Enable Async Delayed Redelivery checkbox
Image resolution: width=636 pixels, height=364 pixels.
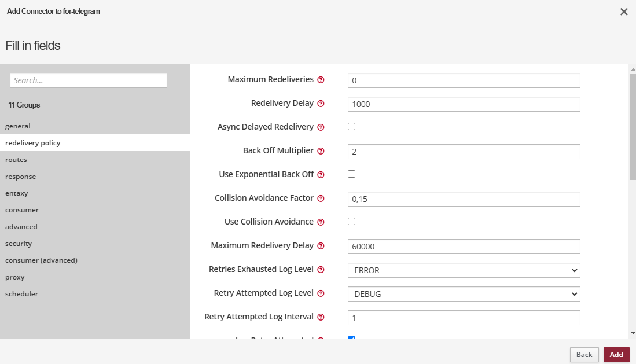(x=351, y=126)
